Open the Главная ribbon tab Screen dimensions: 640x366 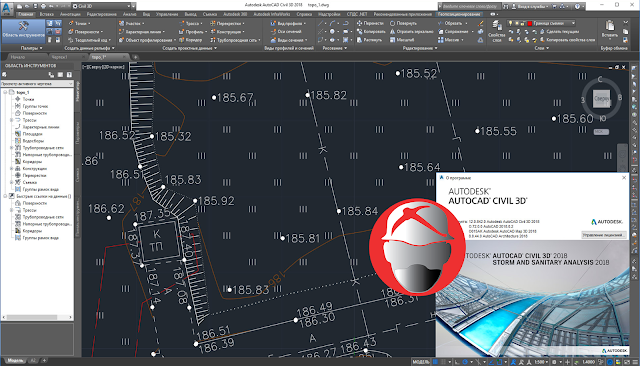pos(26,14)
